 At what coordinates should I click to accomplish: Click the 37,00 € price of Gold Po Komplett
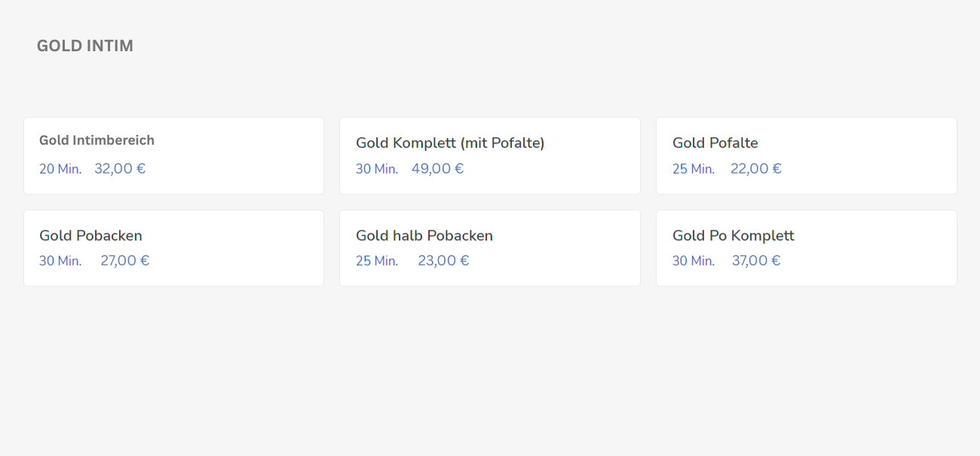756,261
